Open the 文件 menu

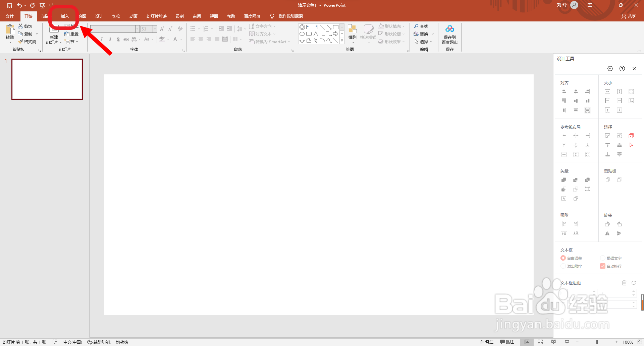[10, 16]
